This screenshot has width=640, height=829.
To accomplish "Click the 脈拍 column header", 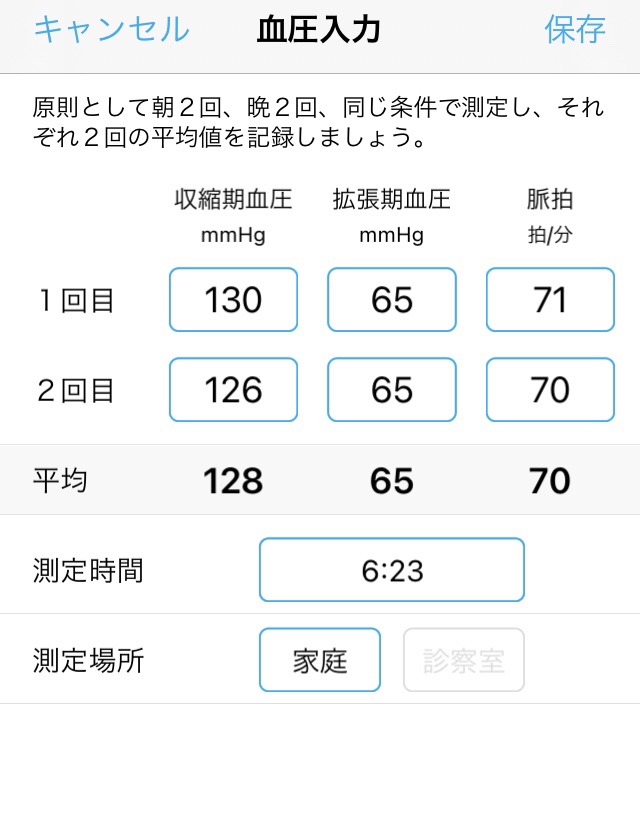I will [550, 199].
